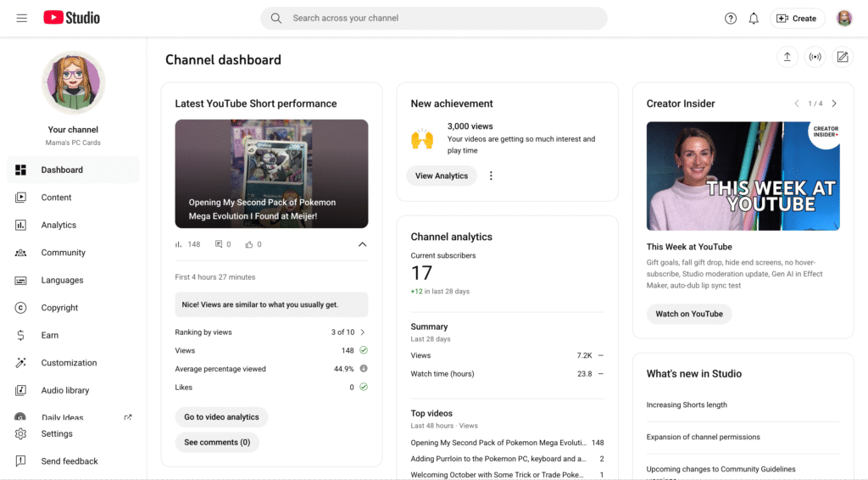This screenshot has height=480, width=868.
Task: Open the Pokemon Short video thumbnail
Action: [x=271, y=173]
